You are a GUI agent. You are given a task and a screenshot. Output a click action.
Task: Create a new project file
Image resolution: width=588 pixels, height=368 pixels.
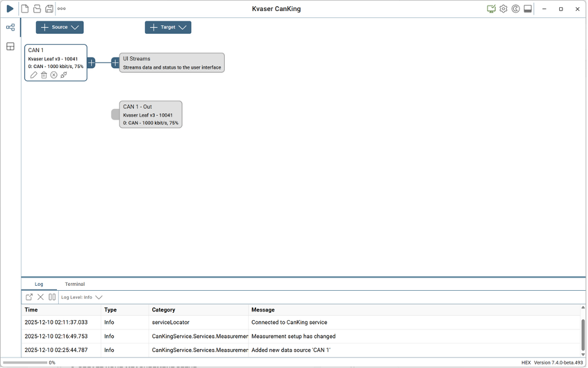click(x=25, y=9)
